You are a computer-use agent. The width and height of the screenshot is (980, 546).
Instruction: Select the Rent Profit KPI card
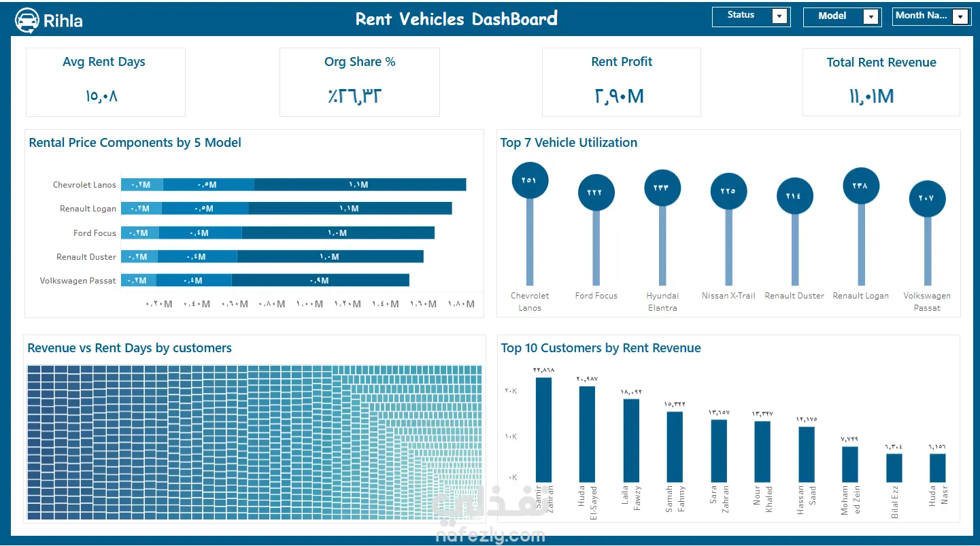622,82
